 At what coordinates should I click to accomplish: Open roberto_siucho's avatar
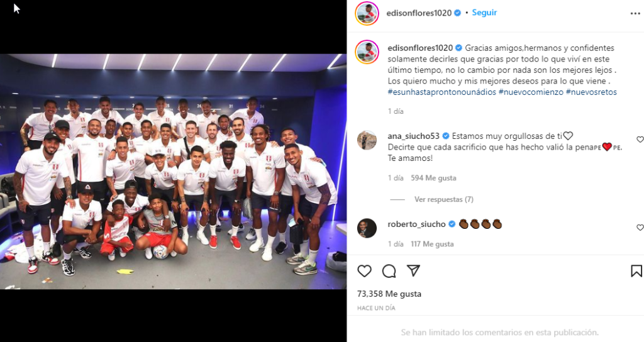367,228
